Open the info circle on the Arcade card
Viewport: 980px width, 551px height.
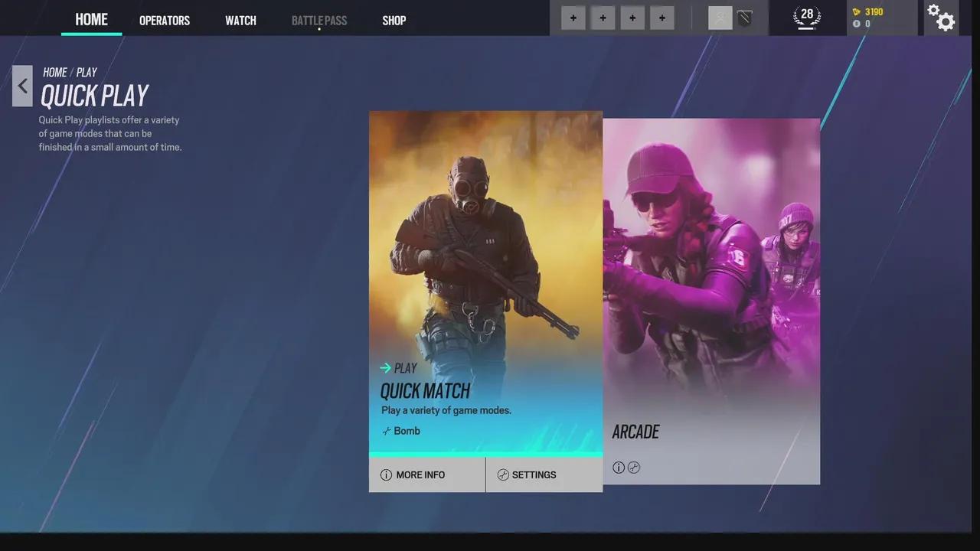tap(619, 467)
